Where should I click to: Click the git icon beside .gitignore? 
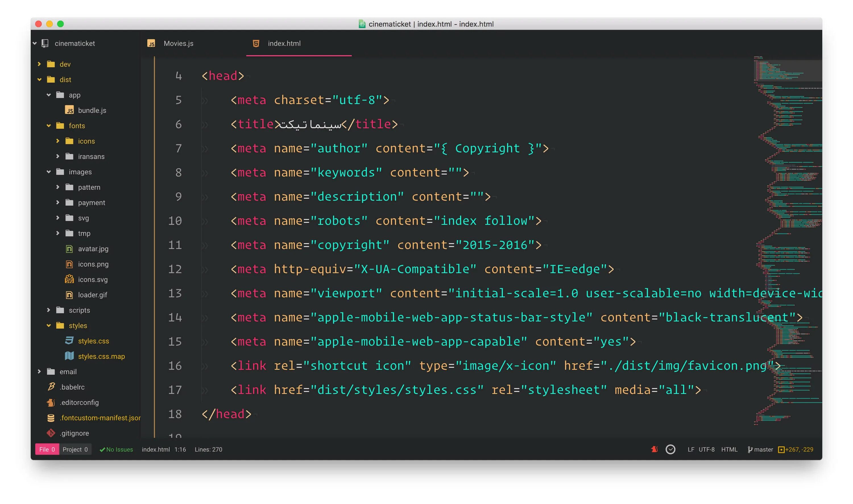(51, 433)
